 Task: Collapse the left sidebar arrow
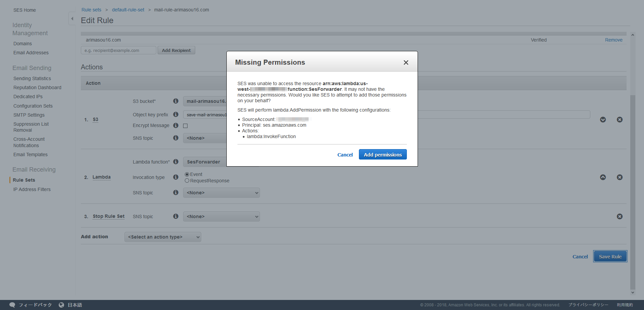[72, 18]
